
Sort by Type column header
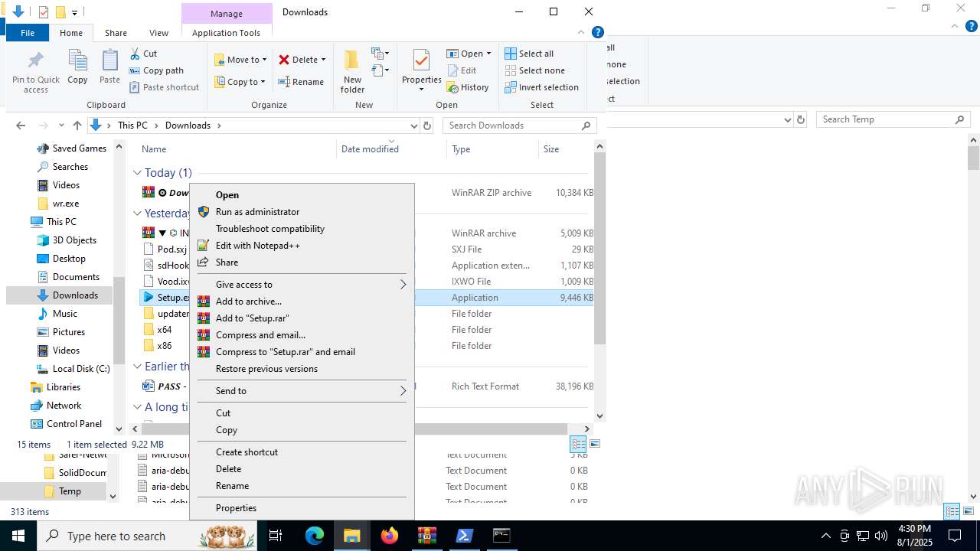click(x=492, y=149)
